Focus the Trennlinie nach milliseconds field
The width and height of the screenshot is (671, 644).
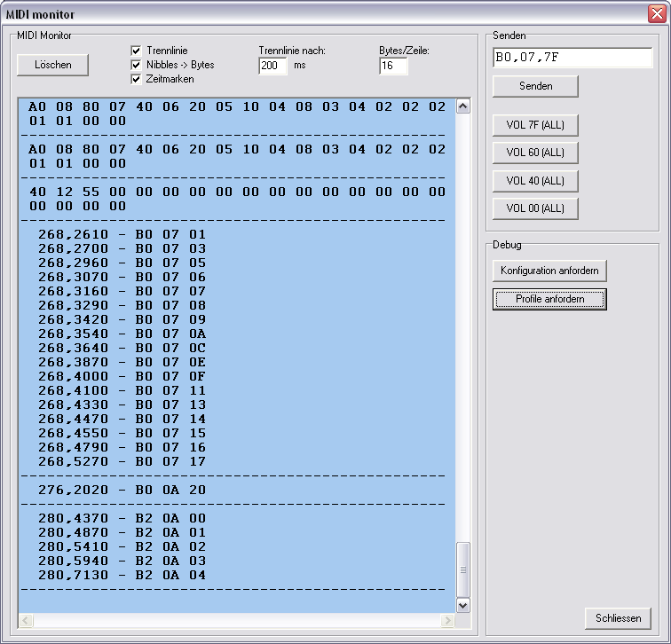click(x=272, y=67)
